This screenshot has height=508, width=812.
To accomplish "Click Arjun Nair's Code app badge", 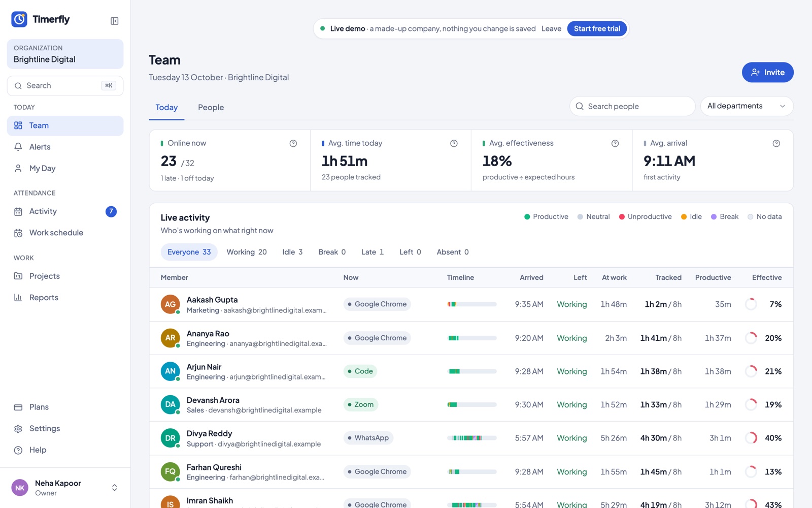I will 360,371.
